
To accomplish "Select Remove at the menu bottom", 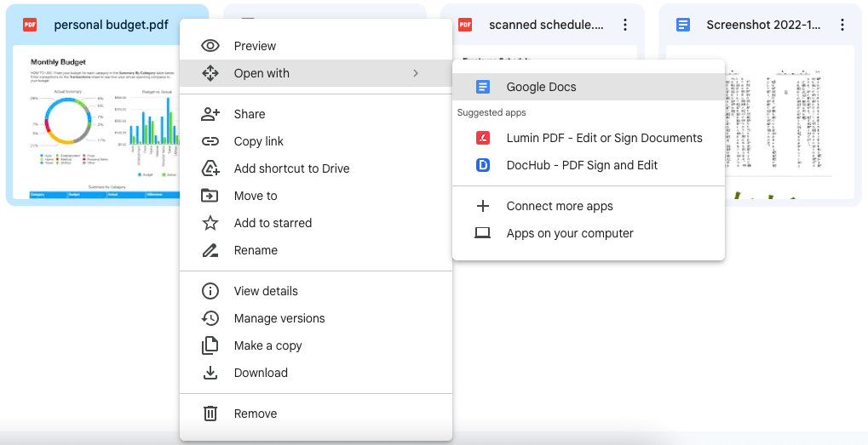I will tap(315, 414).
